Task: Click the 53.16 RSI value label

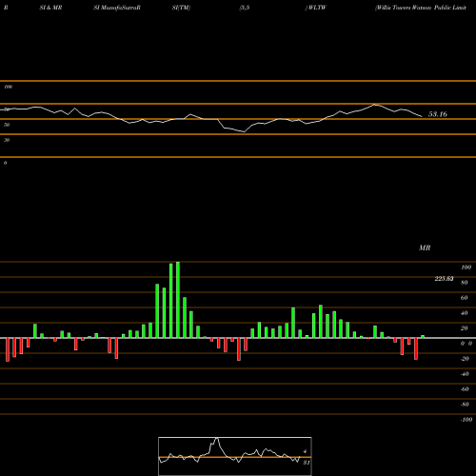Action: pyautogui.click(x=438, y=114)
